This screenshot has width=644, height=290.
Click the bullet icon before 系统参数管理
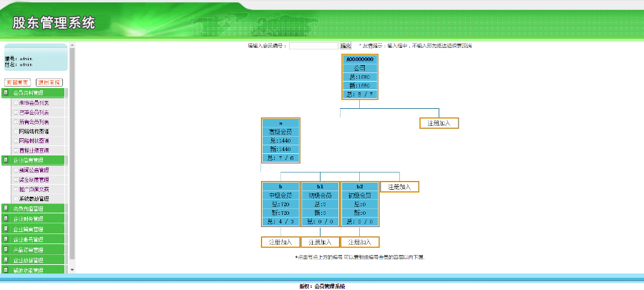16,199
